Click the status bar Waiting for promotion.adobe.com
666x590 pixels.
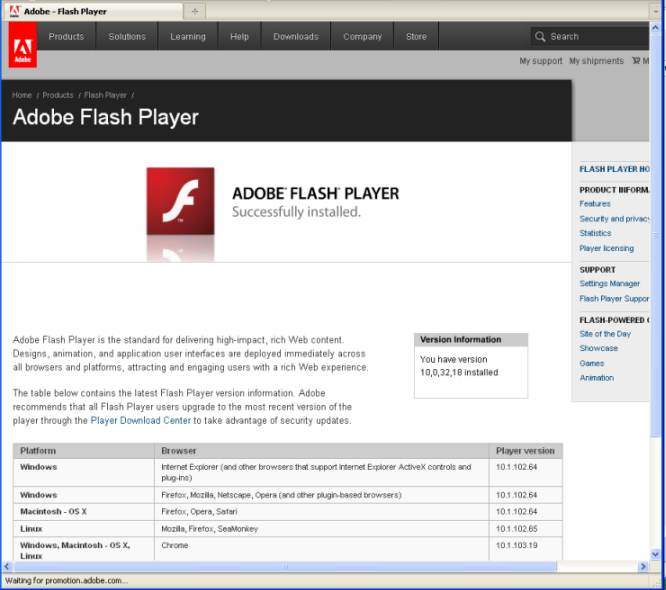pyautogui.click(x=66, y=581)
